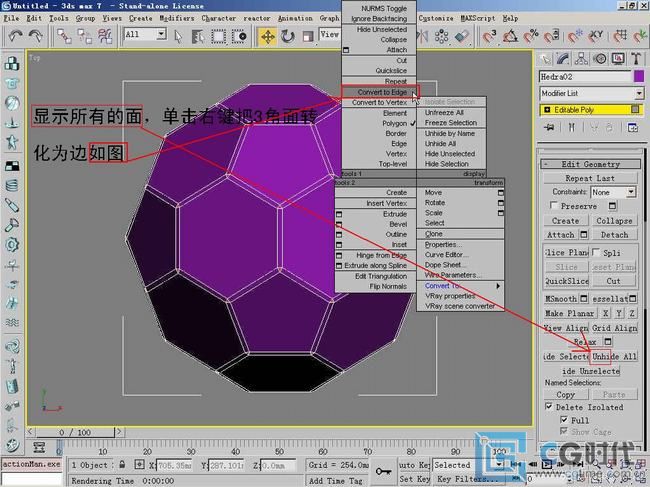Open the Modifiers menu in menu bar

[x=176, y=18]
